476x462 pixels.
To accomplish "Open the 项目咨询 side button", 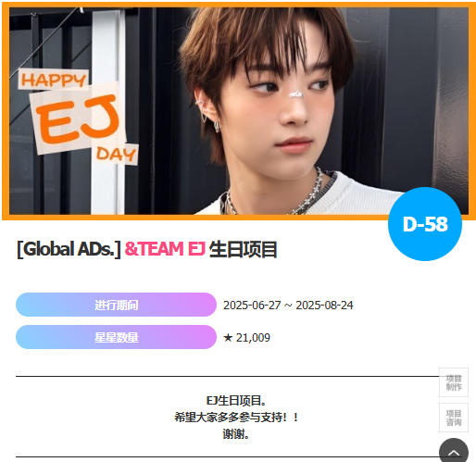I will coord(454,418).
